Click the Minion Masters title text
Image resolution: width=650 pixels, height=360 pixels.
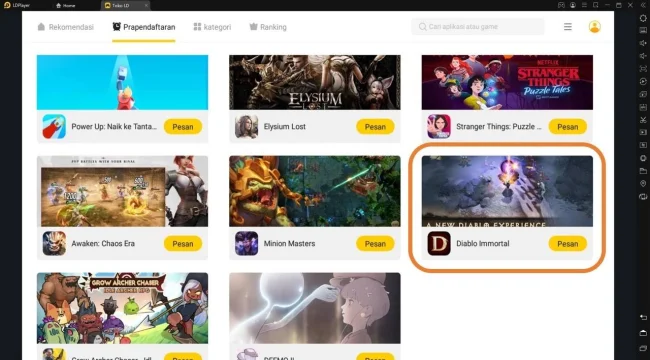(289, 243)
